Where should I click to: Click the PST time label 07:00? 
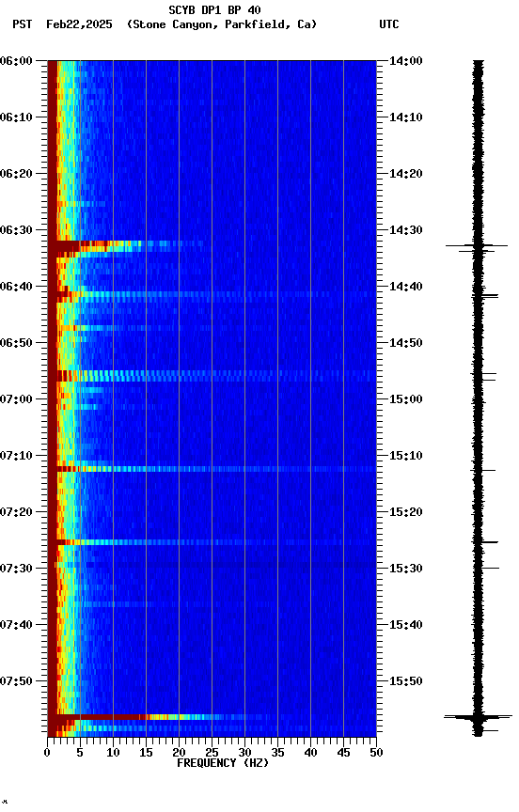point(16,399)
